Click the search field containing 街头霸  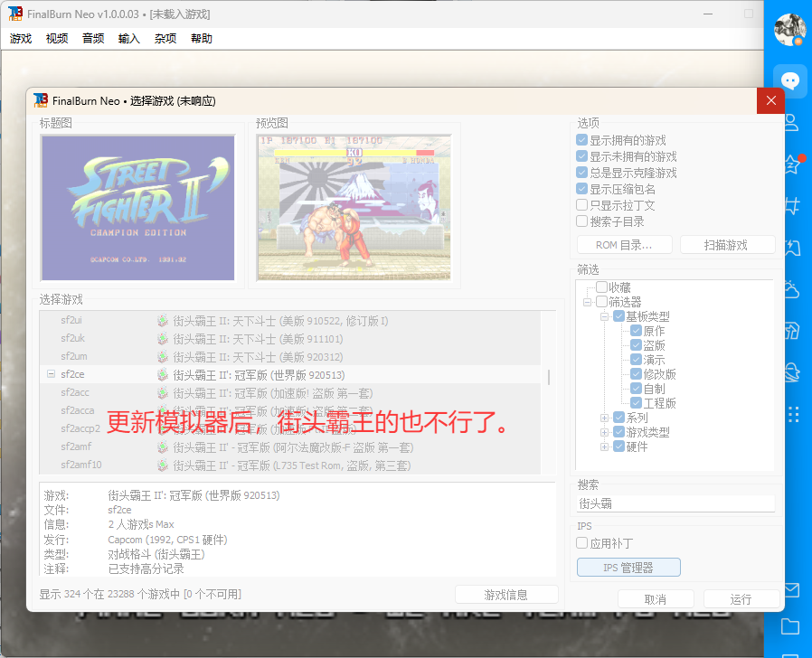pos(675,503)
